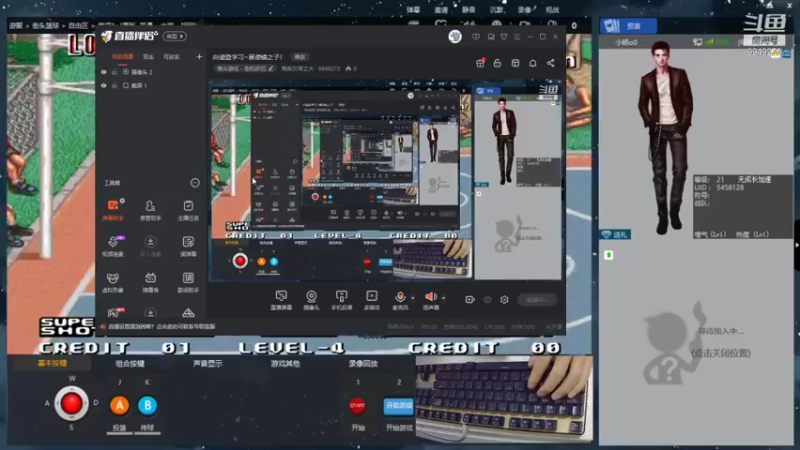Image resolution: width=800 pixels, height=450 pixels.
Task: Select the 截屏 1 source row
Action: (151, 85)
